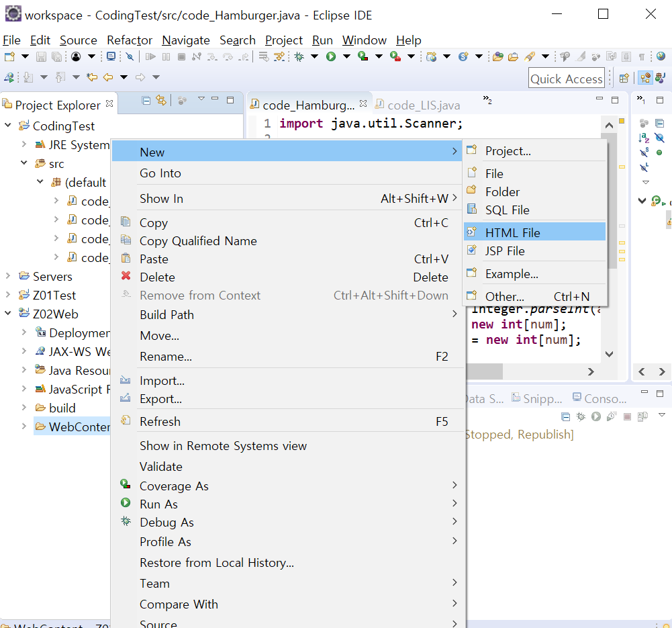
Task: Select HTML File in New submenu
Action: [x=534, y=232]
